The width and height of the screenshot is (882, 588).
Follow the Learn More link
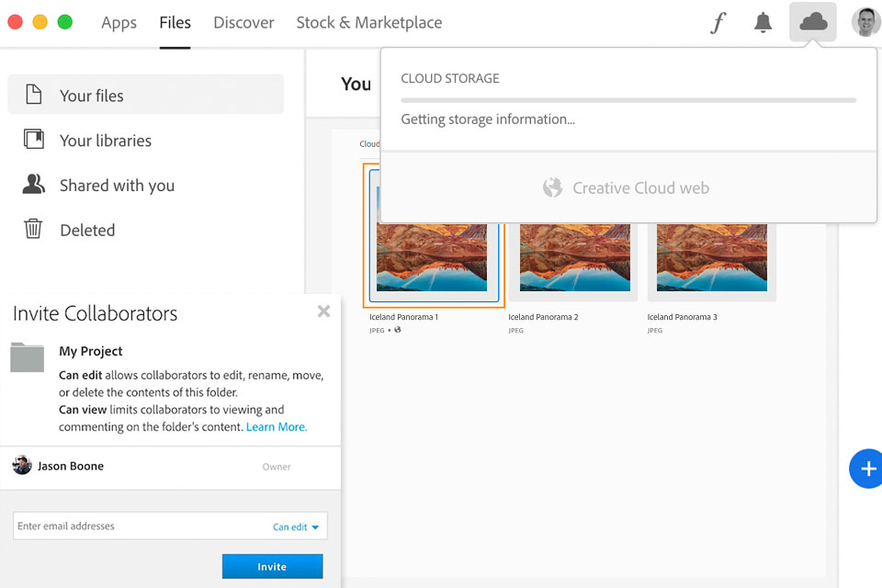coord(277,427)
